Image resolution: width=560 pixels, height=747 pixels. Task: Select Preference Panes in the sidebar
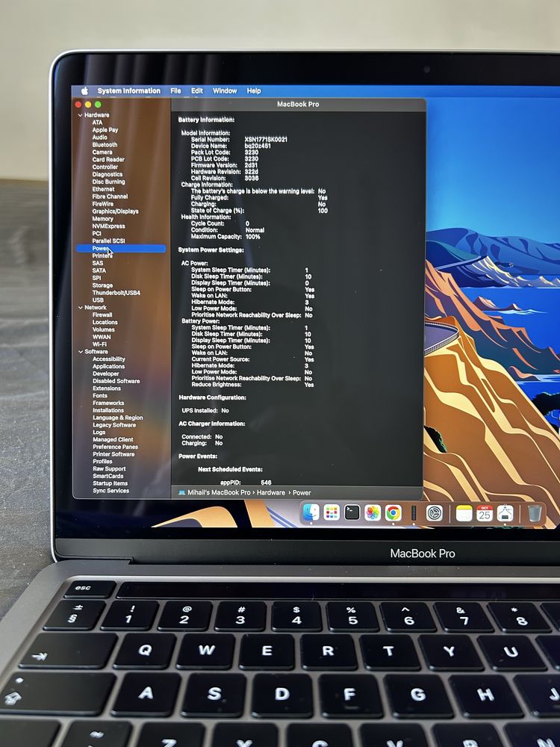coord(115,447)
